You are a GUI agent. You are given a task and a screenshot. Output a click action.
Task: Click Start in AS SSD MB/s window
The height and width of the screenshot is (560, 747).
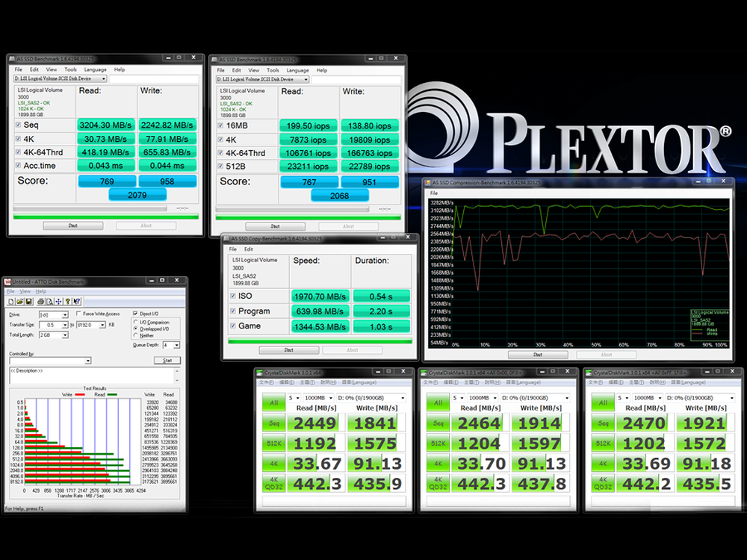coord(73,225)
